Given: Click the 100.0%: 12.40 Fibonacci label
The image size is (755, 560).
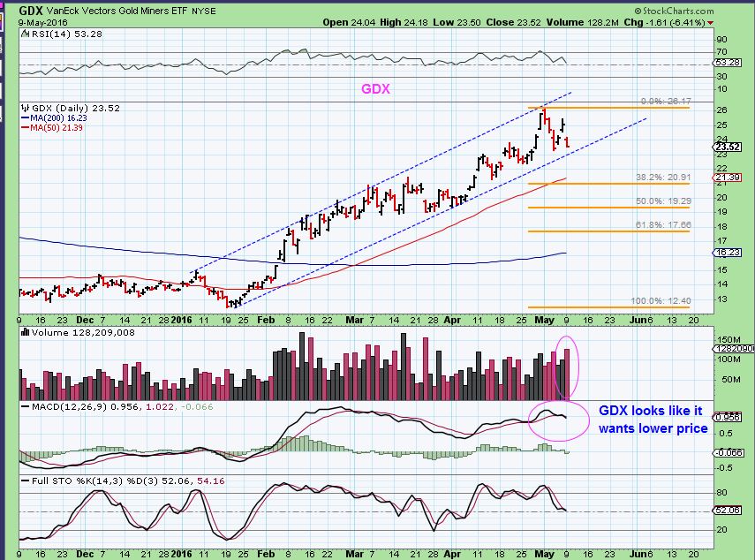Looking at the screenshot, I should click(x=661, y=300).
